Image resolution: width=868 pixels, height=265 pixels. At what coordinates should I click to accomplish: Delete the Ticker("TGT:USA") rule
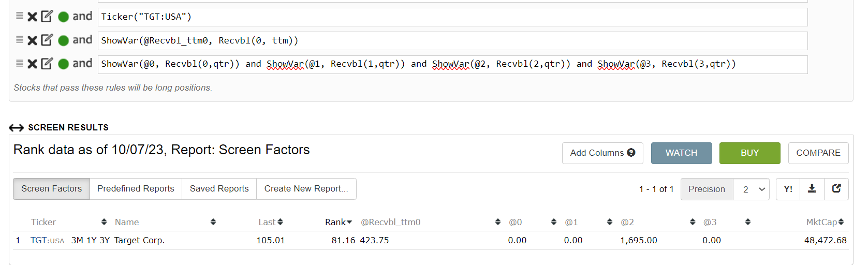[32, 17]
